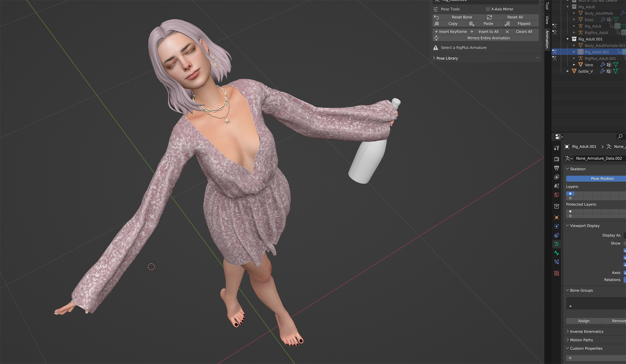
Task: Open the Physics properties tab icon
Action: click(x=557, y=226)
